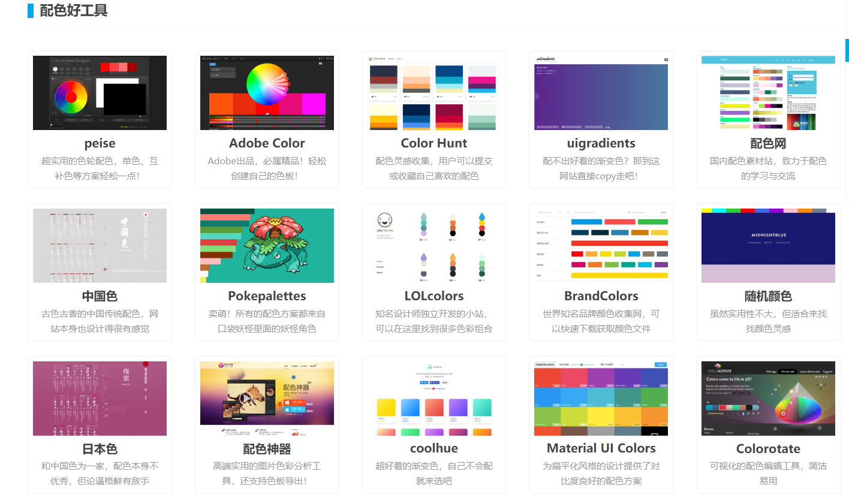Click the description under peise
Viewport: 849px width, 504px height.
pyautogui.click(x=100, y=168)
